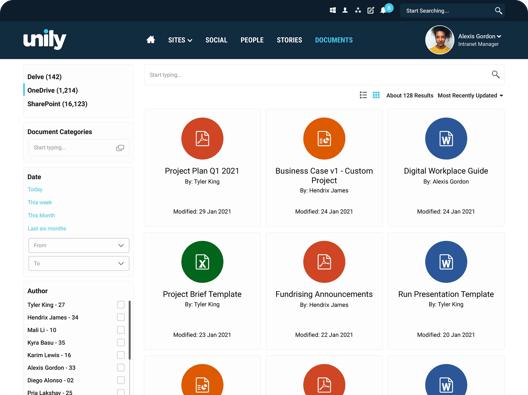Open Project Brief Template title

point(202,294)
